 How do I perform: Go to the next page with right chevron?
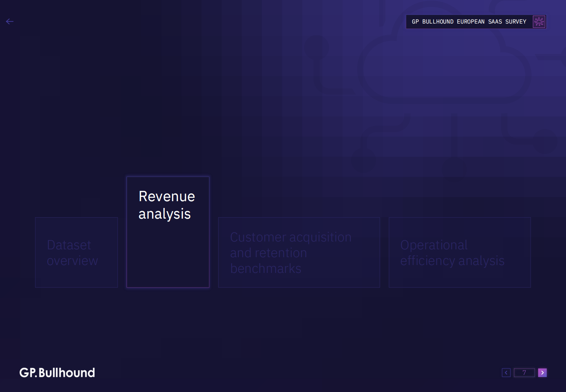tap(542, 373)
